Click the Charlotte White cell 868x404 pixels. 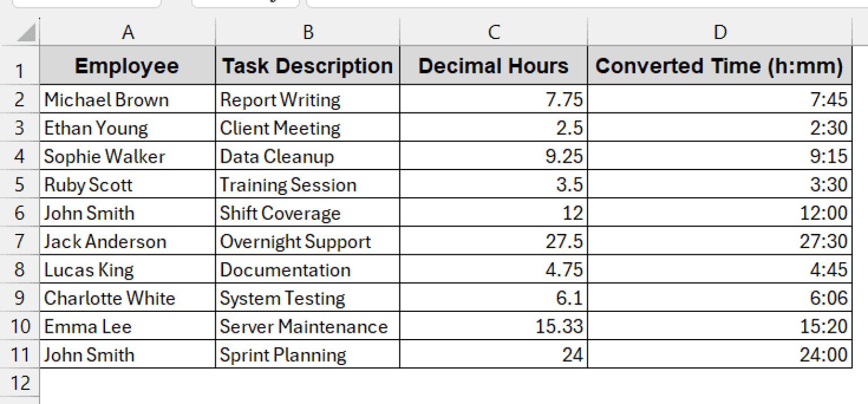[127, 298]
